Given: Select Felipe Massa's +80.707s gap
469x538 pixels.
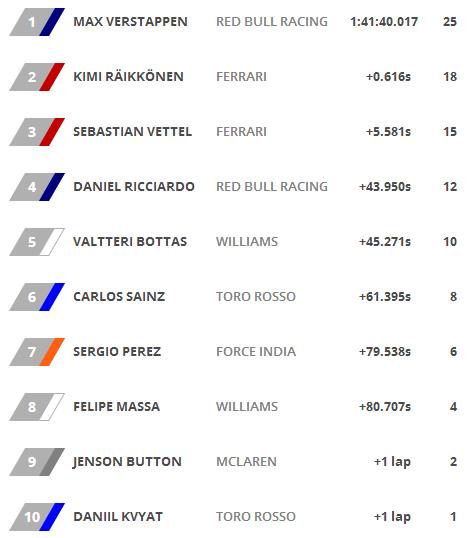Looking at the screenshot, I should click(x=385, y=407).
